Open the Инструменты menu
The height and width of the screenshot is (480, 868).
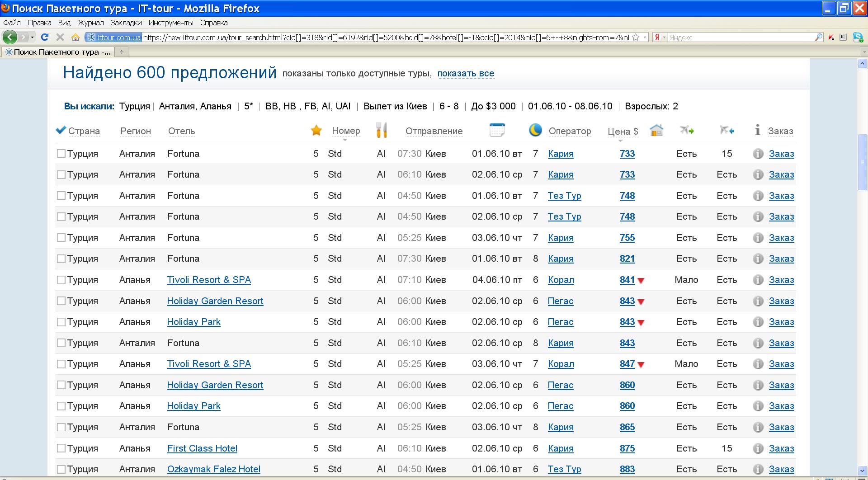171,23
